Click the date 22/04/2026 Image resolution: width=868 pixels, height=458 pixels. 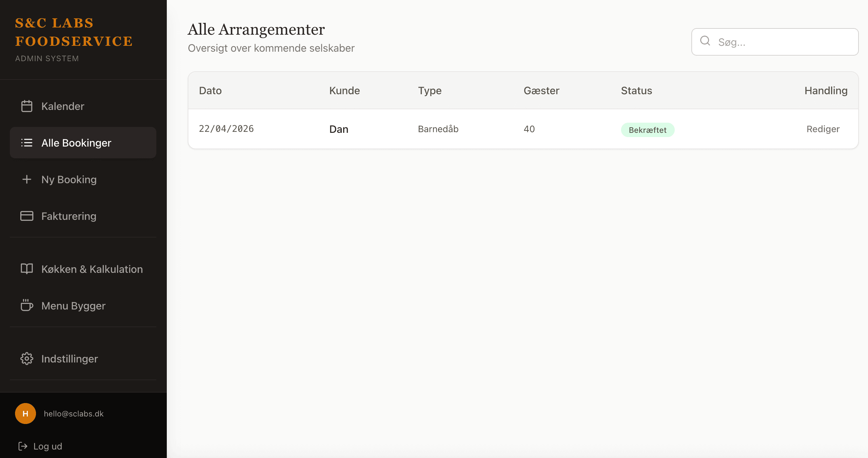pyautogui.click(x=226, y=129)
